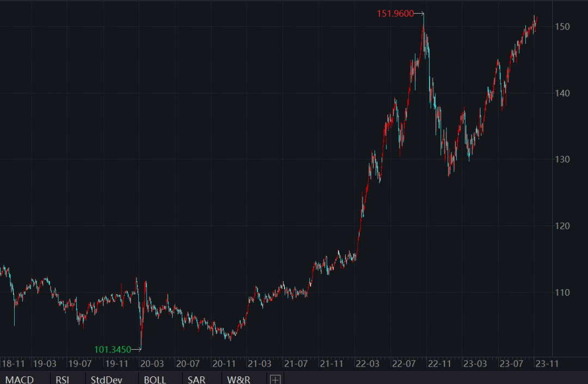
Task: Select the StdDev indicator tab
Action: pos(107,380)
